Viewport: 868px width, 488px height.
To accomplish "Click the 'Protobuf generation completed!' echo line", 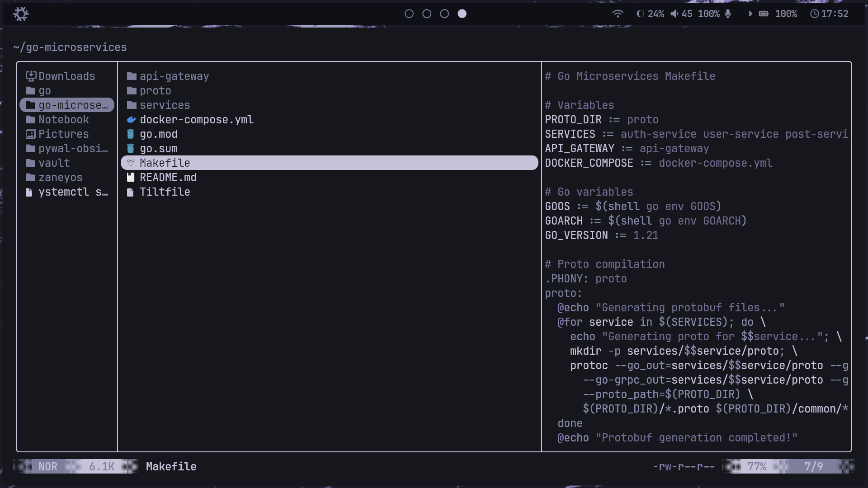I will [x=678, y=437].
